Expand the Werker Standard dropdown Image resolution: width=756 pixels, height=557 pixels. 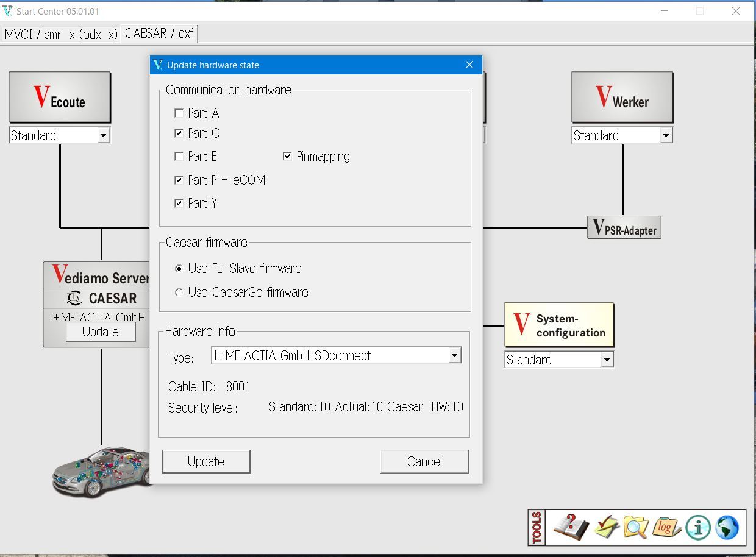tap(666, 135)
